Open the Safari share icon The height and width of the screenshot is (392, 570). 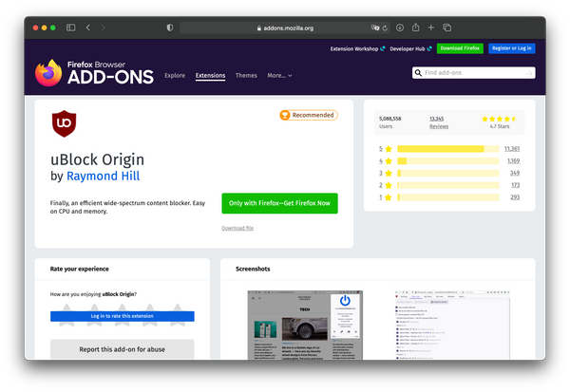tap(415, 28)
